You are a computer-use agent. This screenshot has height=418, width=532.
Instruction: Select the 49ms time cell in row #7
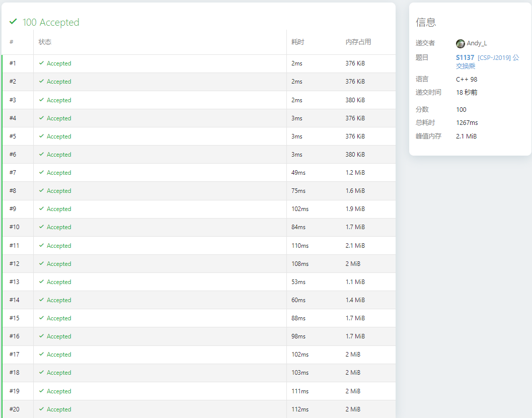pos(298,173)
